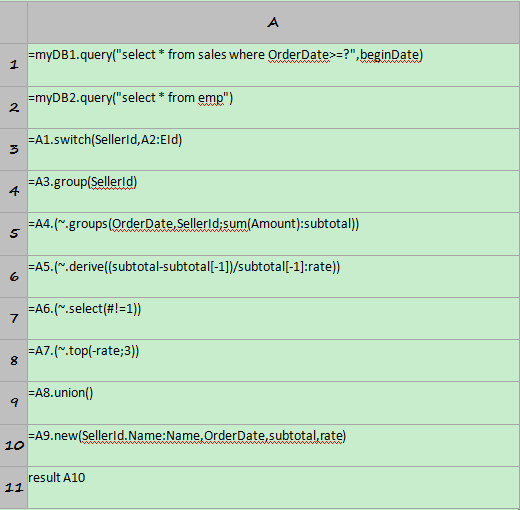
Task: Select row header 4
Action: (x=14, y=192)
